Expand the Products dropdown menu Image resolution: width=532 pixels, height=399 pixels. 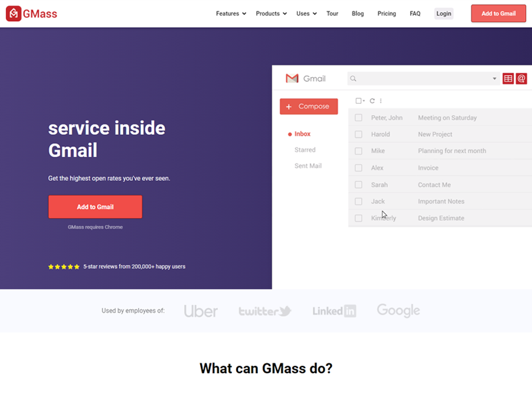[x=271, y=13]
